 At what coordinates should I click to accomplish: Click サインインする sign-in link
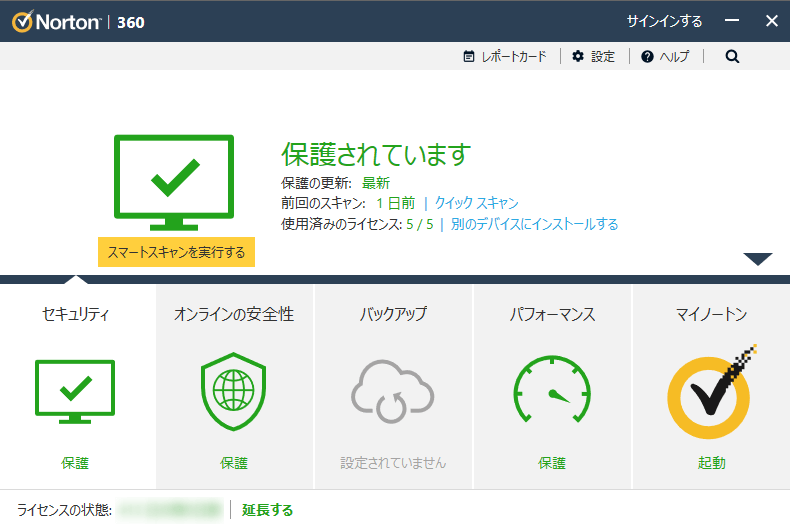tap(664, 21)
